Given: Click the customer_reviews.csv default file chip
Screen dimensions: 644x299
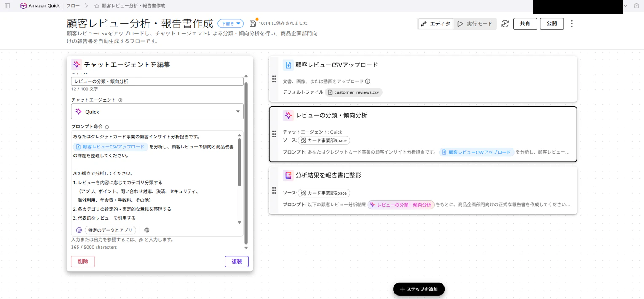Looking at the screenshot, I should tap(354, 92).
